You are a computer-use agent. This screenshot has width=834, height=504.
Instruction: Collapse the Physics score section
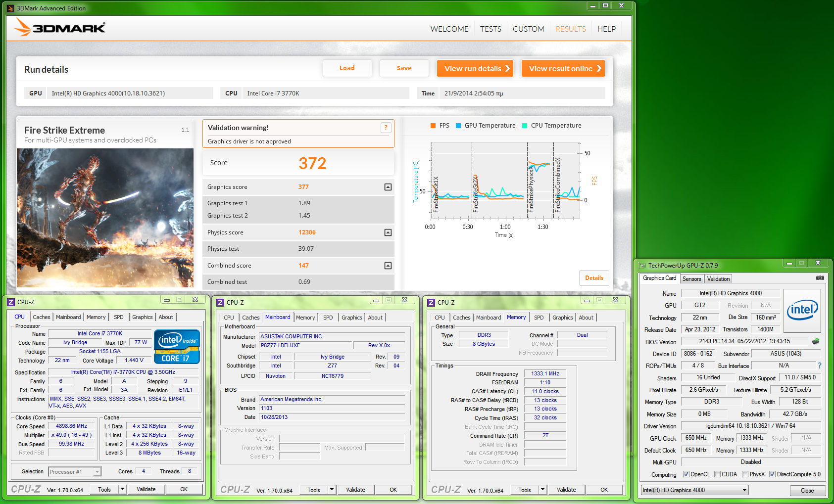[x=388, y=232]
